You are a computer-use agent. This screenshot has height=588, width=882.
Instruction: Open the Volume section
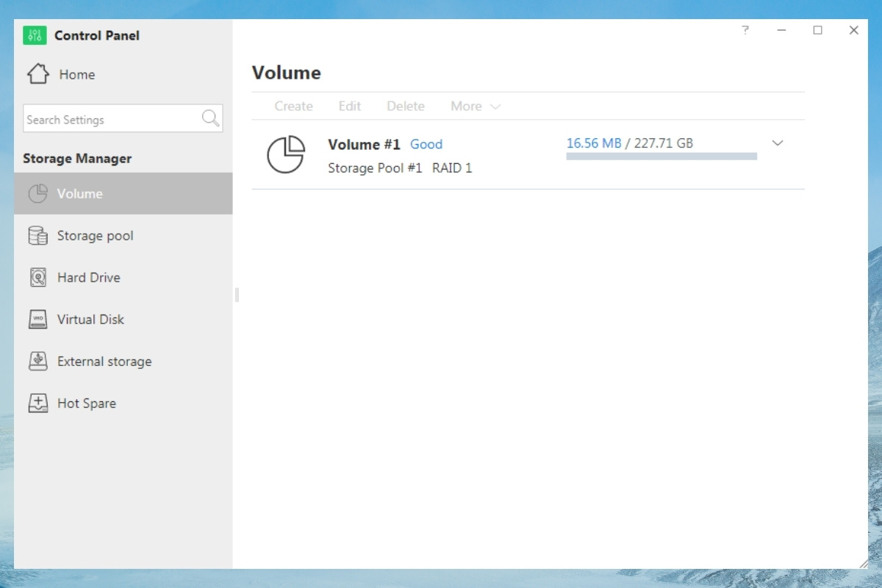123,194
